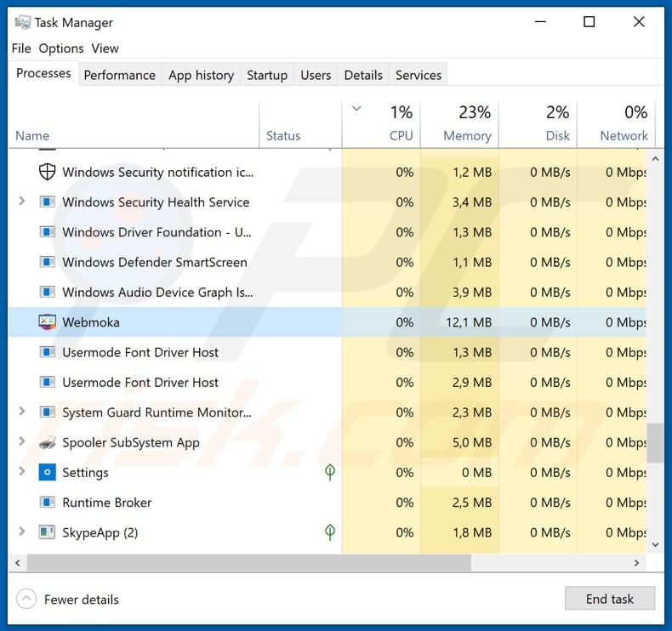This screenshot has height=631, width=672.
Task: Click the 2,9 MB Usermode Font Driver Host memory
Action: point(472,382)
